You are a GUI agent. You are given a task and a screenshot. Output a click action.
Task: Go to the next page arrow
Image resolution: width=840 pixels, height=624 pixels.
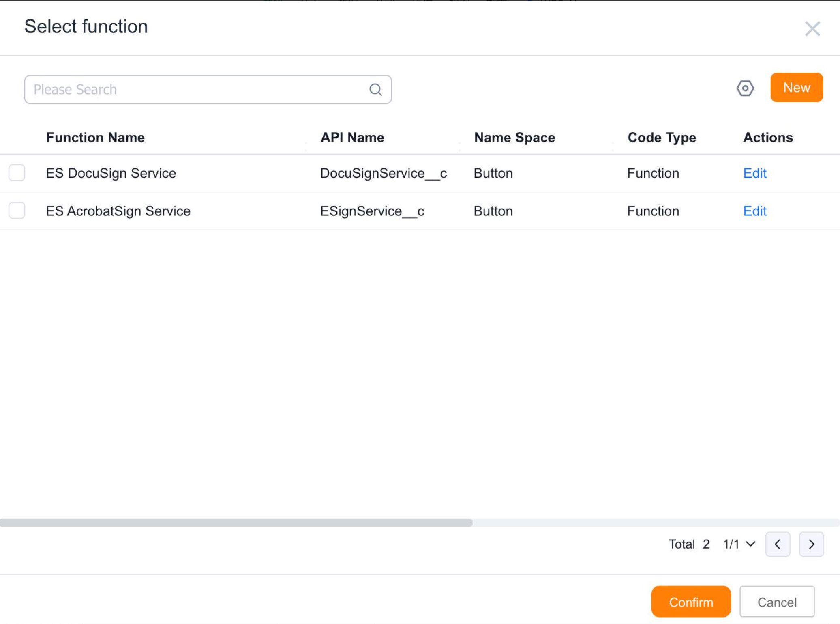click(811, 544)
